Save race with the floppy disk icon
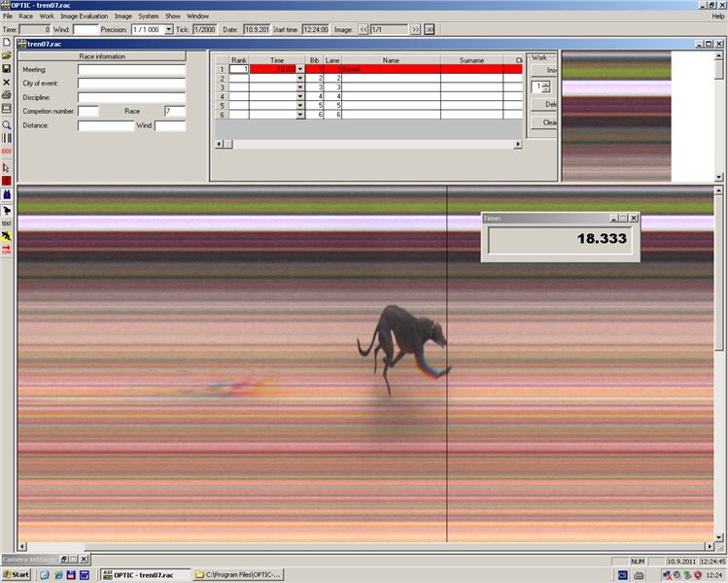The image size is (728, 583). pos(7,69)
